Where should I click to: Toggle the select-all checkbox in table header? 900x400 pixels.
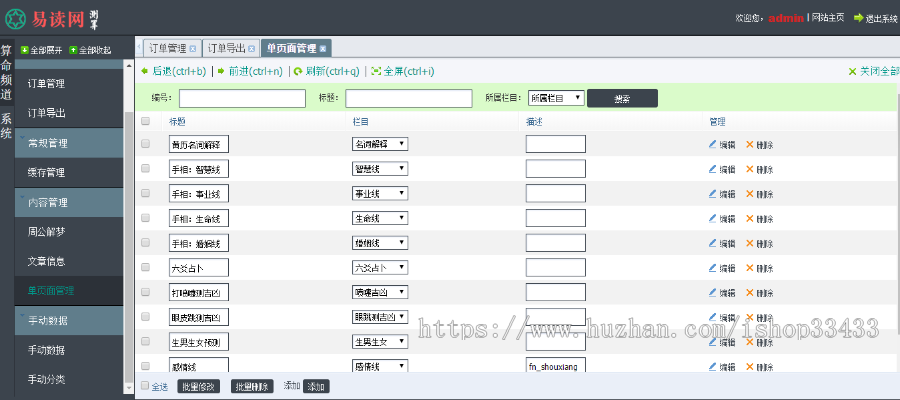[x=145, y=121]
